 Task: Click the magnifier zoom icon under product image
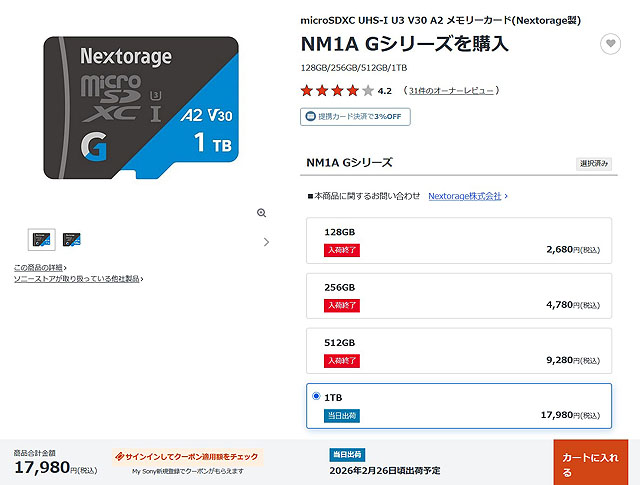[x=262, y=213]
